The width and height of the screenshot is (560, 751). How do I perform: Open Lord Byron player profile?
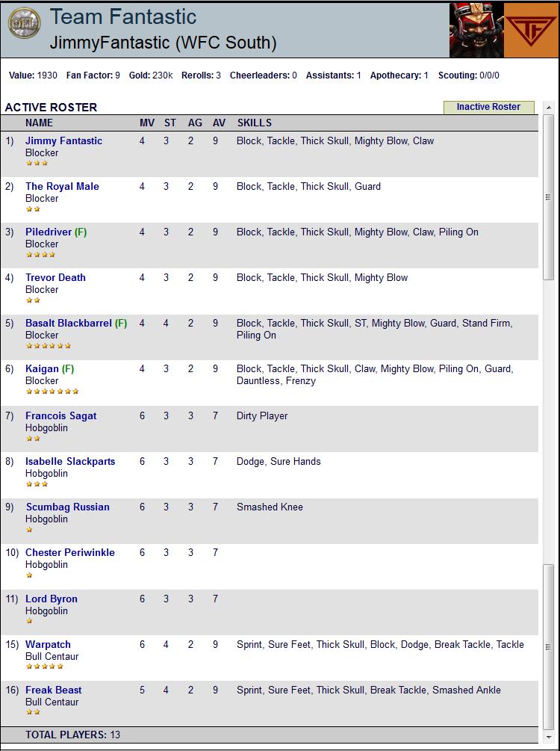pyautogui.click(x=52, y=599)
